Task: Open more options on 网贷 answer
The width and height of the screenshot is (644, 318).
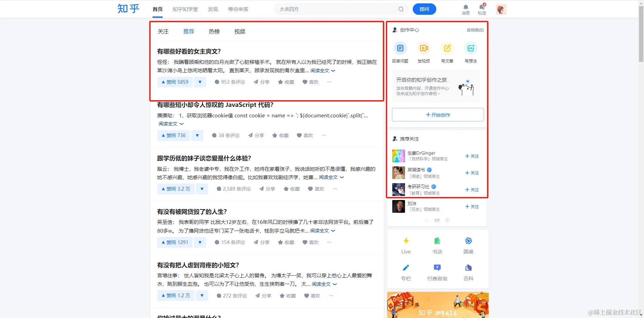Action: (x=329, y=242)
